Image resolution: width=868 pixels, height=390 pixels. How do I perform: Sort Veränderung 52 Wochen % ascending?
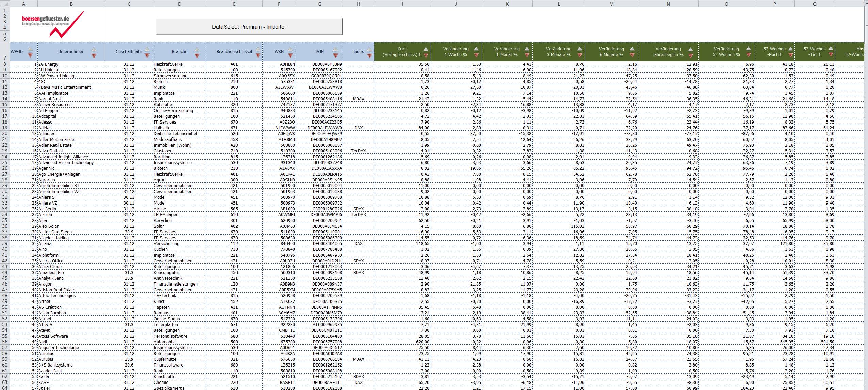tap(749, 49)
